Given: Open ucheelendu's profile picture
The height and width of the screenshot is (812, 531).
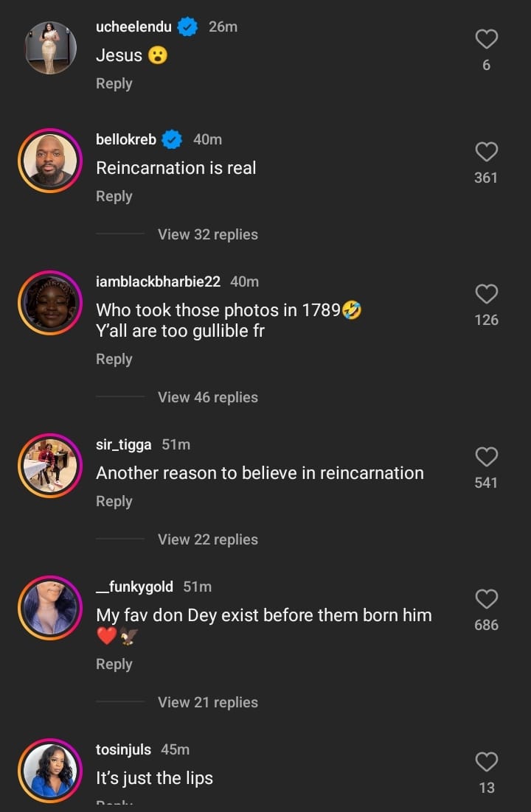Looking at the screenshot, I should (50, 48).
